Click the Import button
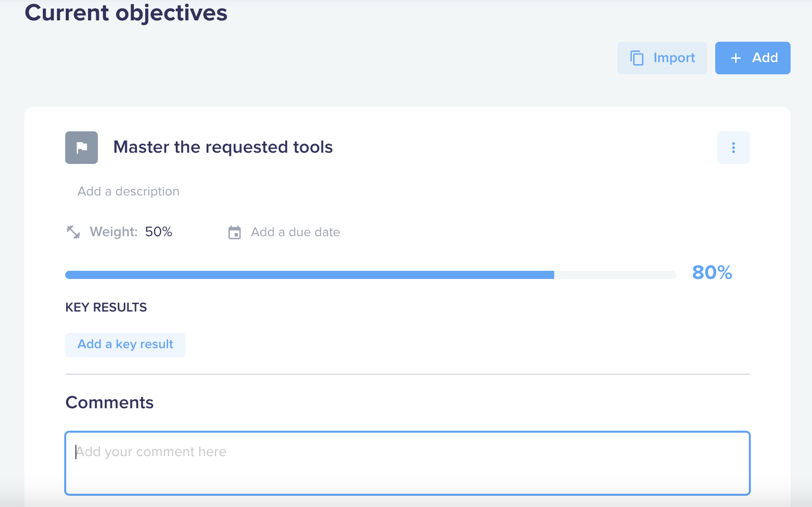812x507 pixels. point(662,58)
